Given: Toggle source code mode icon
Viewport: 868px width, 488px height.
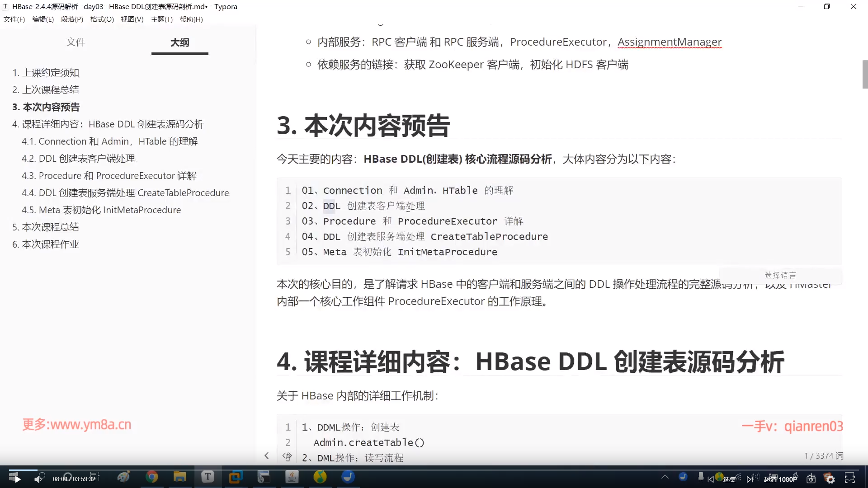Looking at the screenshot, I should pos(287,456).
